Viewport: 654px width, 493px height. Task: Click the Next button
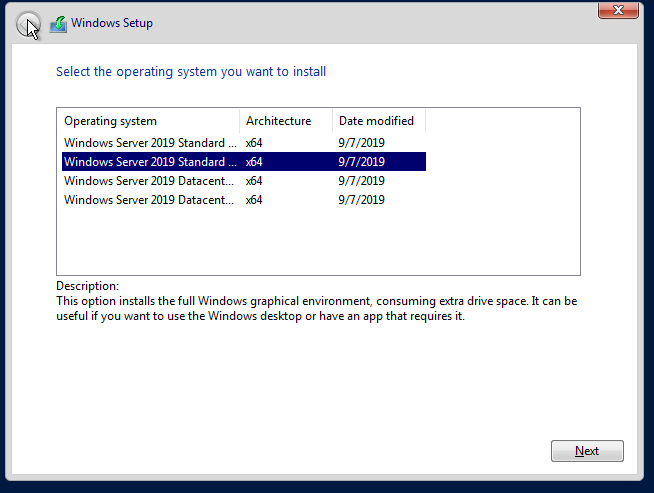(x=587, y=451)
